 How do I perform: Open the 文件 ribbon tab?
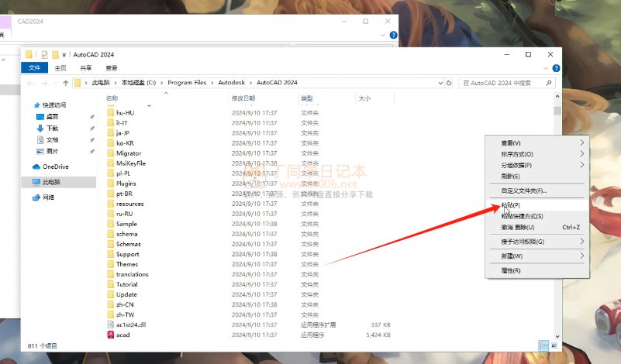pyautogui.click(x=34, y=68)
